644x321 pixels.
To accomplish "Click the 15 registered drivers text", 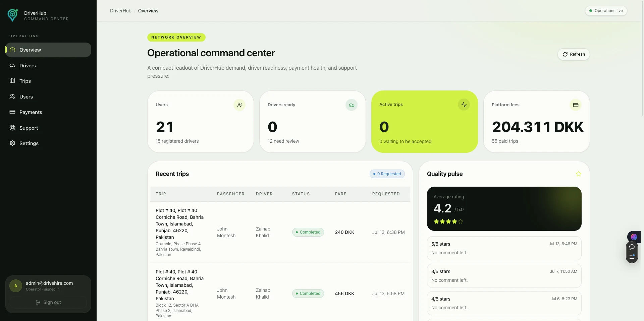I will click(177, 141).
